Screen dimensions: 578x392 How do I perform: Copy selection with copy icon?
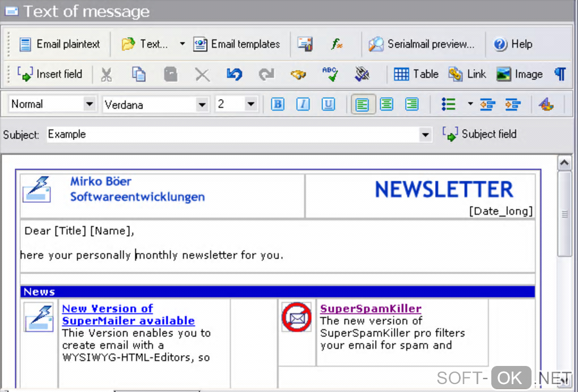pos(139,74)
